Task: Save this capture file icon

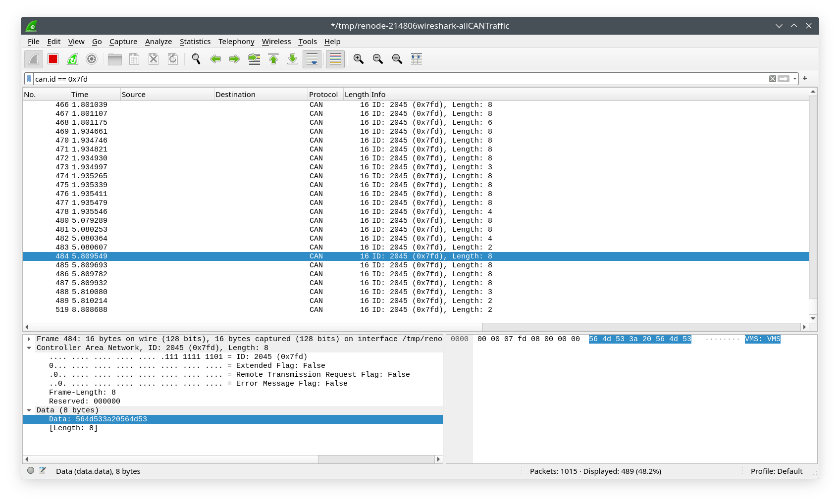Action: [x=134, y=59]
